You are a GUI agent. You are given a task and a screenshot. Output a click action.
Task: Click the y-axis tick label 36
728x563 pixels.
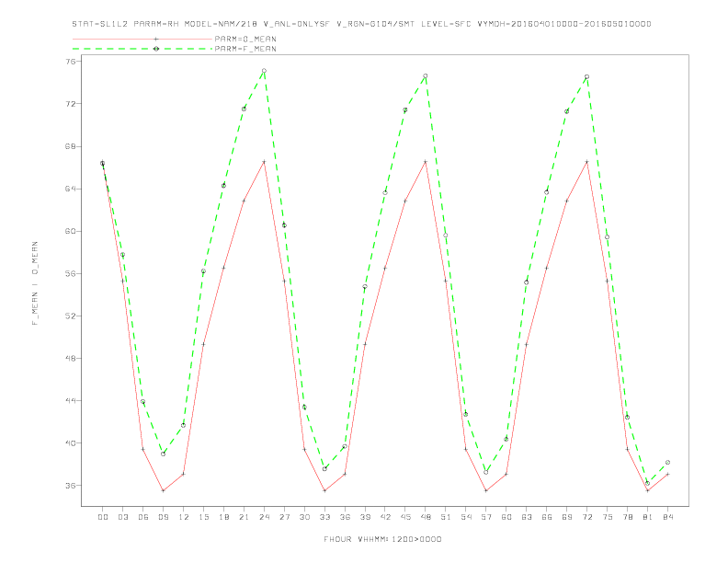[x=73, y=486]
